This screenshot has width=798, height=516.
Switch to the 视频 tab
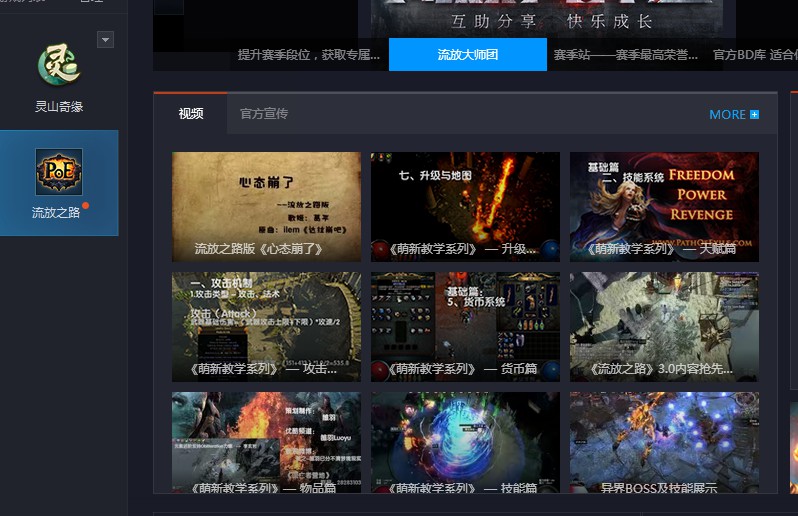191,113
